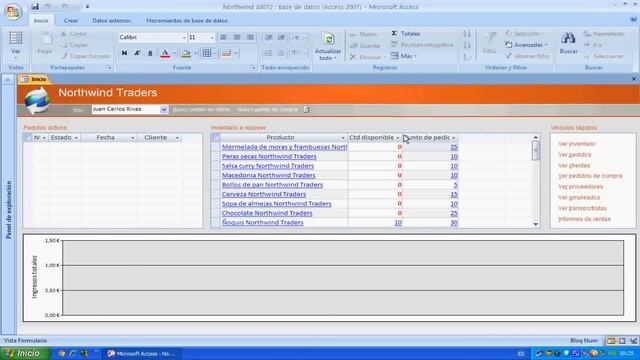The width and height of the screenshot is (640, 360).
Task: Open Mermelada de moras y frambuesas product
Action: [x=284, y=147]
